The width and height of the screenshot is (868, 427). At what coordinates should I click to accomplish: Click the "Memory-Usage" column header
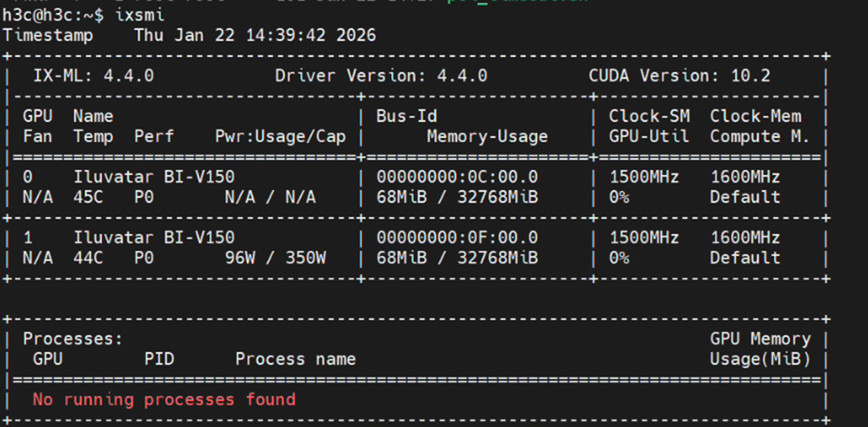[x=488, y=137]
